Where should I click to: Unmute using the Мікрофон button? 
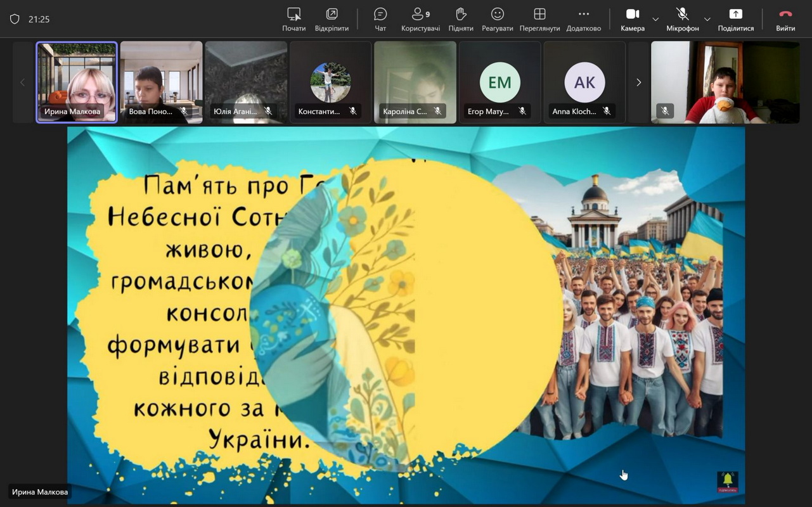tap(682, 19)
